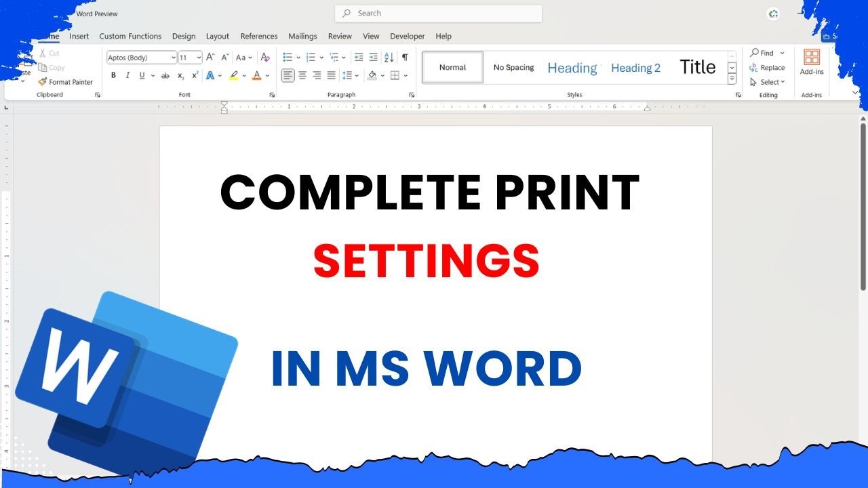Open the Font dialog launcher
The width and height of the screenshot is (868, 488).
pos(272,95)
